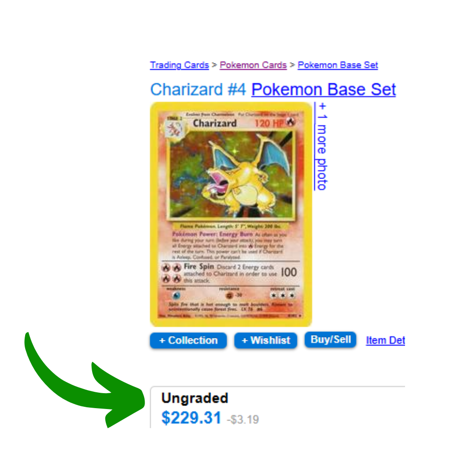The width and height of the screenshot is (476, 476).
Task: Open the Charizard card image
Action: coord(231,214)
